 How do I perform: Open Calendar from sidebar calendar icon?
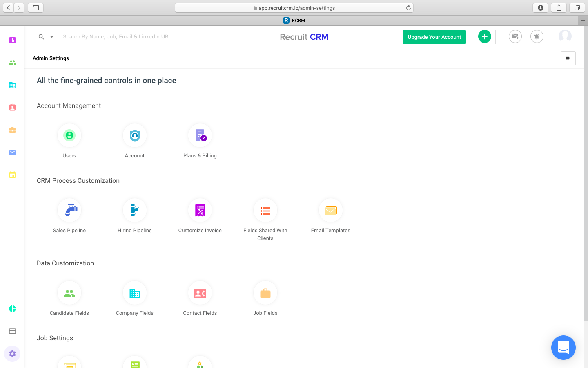13,175
